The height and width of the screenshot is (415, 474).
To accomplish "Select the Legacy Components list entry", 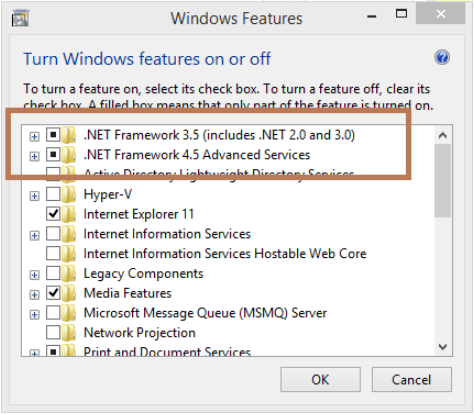I will (143, 274).
